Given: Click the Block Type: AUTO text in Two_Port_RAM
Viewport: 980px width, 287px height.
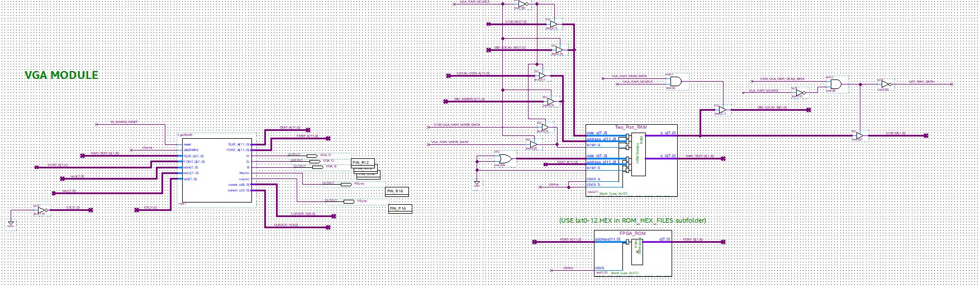Looking at the screenshot, I should click(613, 192).
